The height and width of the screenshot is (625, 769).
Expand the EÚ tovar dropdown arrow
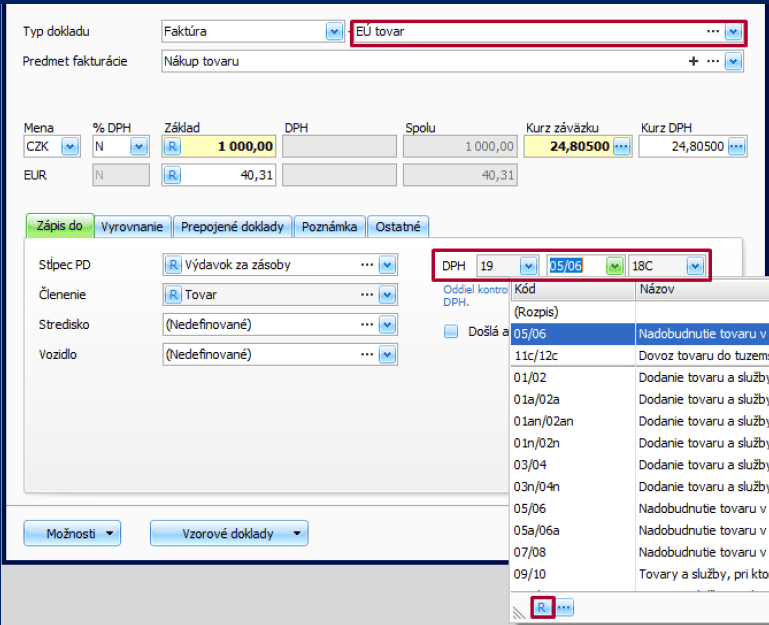(x=733, y=32)
